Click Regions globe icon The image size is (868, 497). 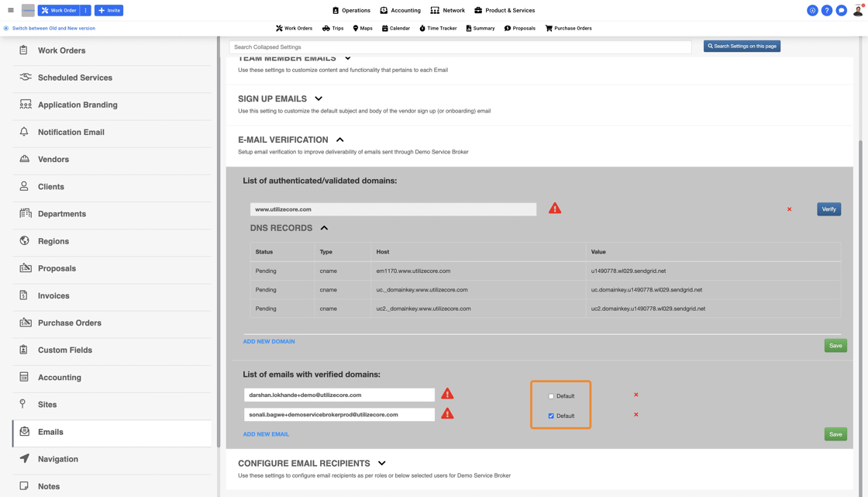click(x=24, y=240)
